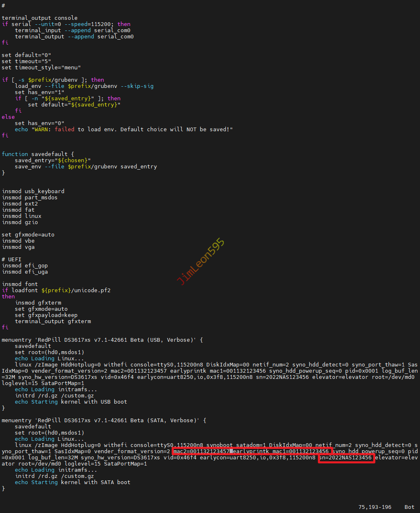420x513 pixels.
Task: Click the set timeout_style="menu" line
Action: (x=41, y=68)
